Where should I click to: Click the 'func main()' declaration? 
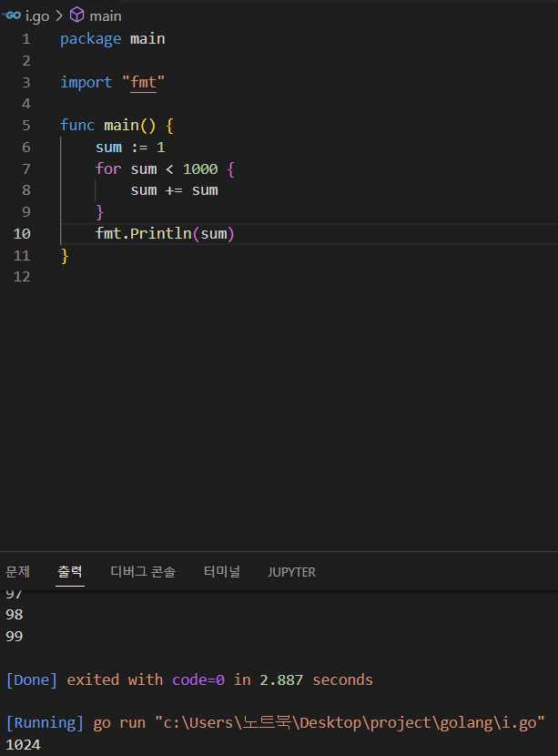pyautogui.click(x=108, y=126)
